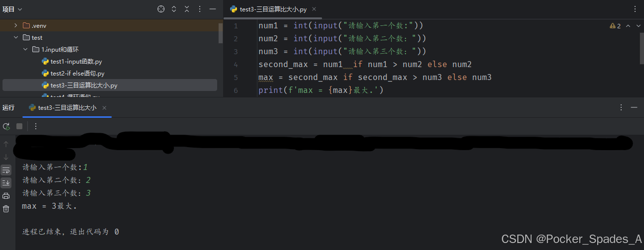Toggle scroll to end in console
This screenshot has height=250, width=644.
6,183
